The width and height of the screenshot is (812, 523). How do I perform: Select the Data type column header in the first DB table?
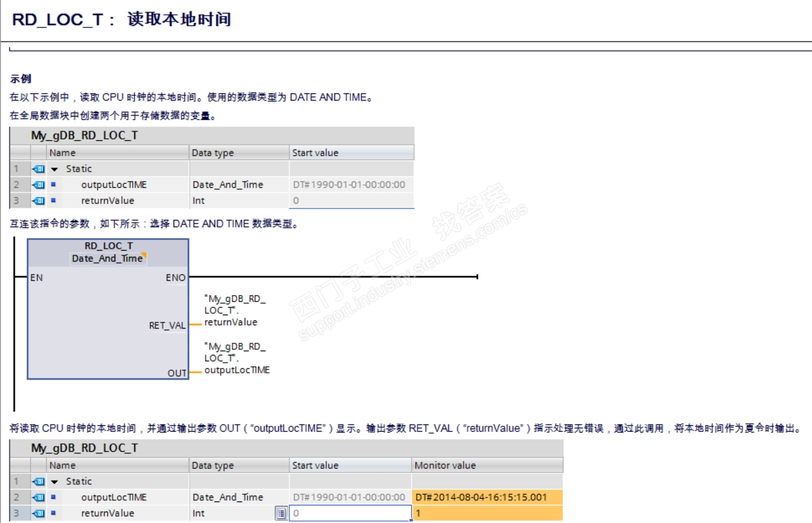click(x=239, y=153)
